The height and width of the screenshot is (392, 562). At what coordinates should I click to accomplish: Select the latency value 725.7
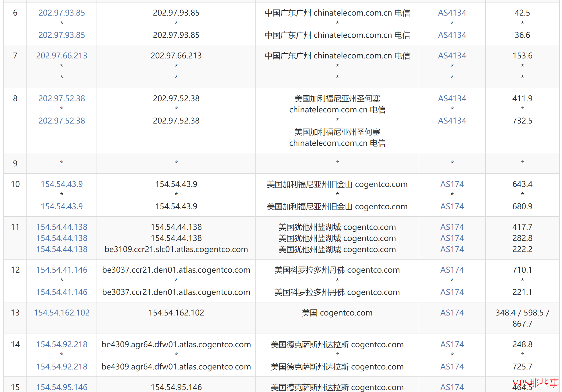pyautogui.click(x=522, y=367)
